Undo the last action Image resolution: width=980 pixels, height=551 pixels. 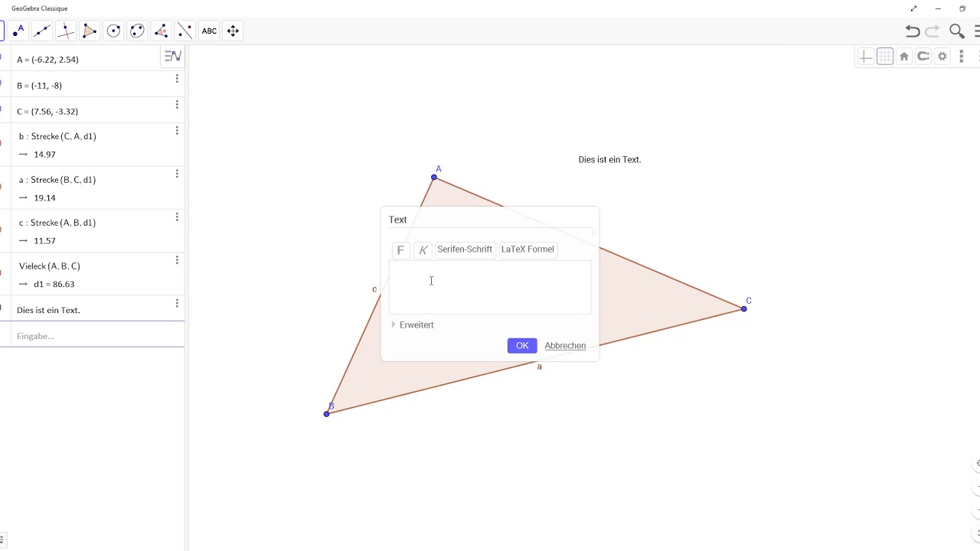pos(912,31)
